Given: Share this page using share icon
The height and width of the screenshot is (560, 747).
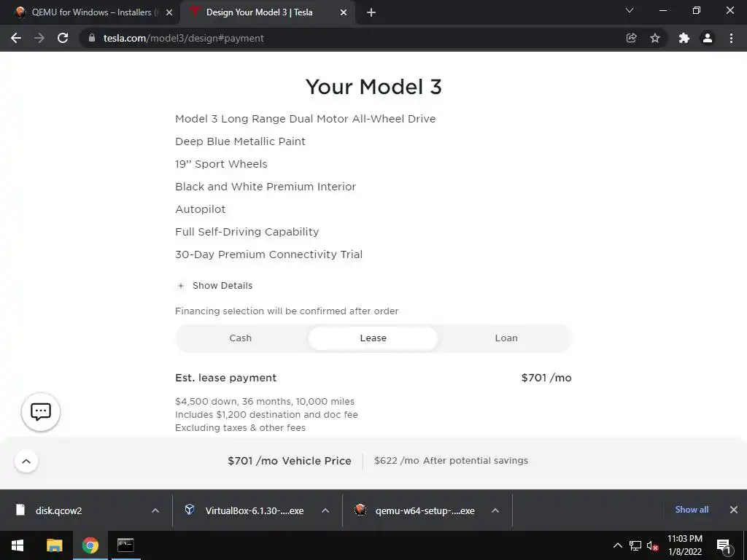Looking at the screenshot, I should point(631,38).
